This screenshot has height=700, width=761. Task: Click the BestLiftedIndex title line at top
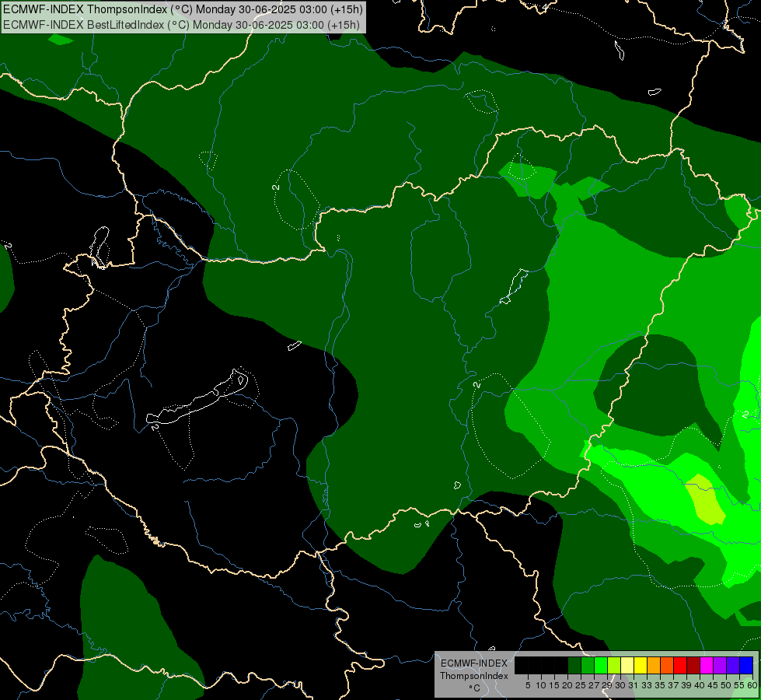[181, 24]
